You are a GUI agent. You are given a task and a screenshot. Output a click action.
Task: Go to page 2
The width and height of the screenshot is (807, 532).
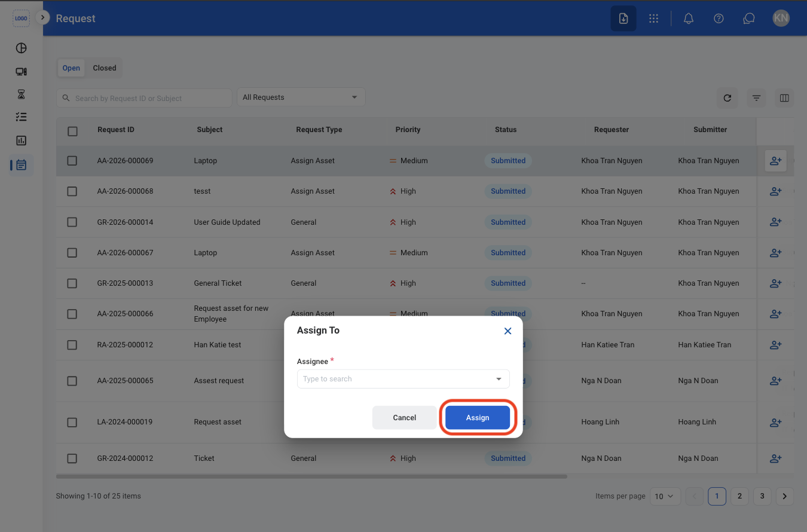[x=739, y=496]
